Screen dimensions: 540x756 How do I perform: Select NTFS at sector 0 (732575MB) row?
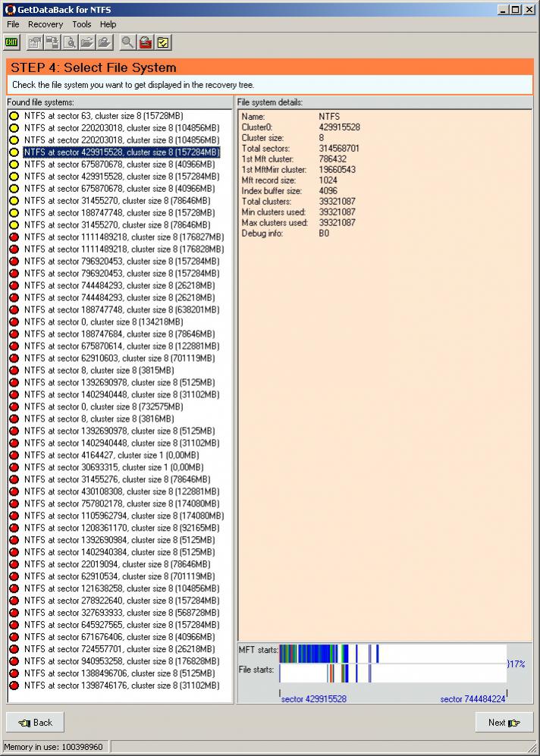tap(104, 406)
